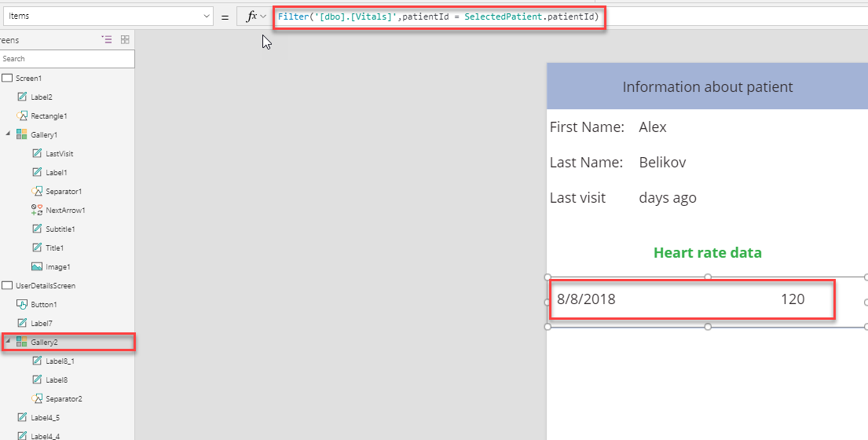Click the Screen1 screen icon

pyautogui.click(x=6, y=78)
